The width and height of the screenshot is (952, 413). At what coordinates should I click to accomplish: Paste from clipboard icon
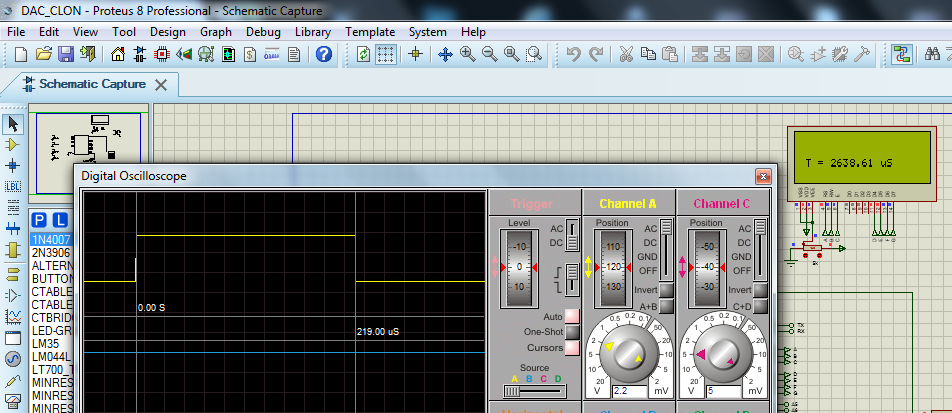tap(669, 55)
